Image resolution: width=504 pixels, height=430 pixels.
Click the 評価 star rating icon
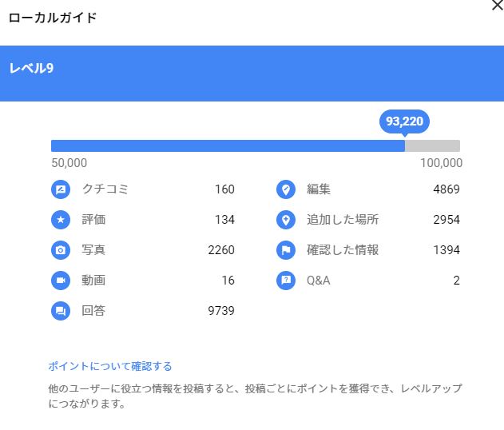pos(60,220)
